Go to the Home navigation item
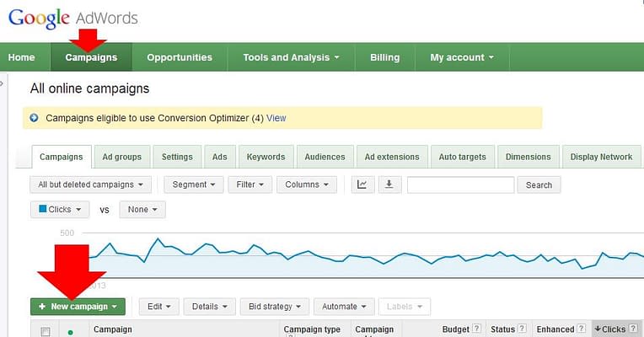644x337 pixels. pos(21,57)
